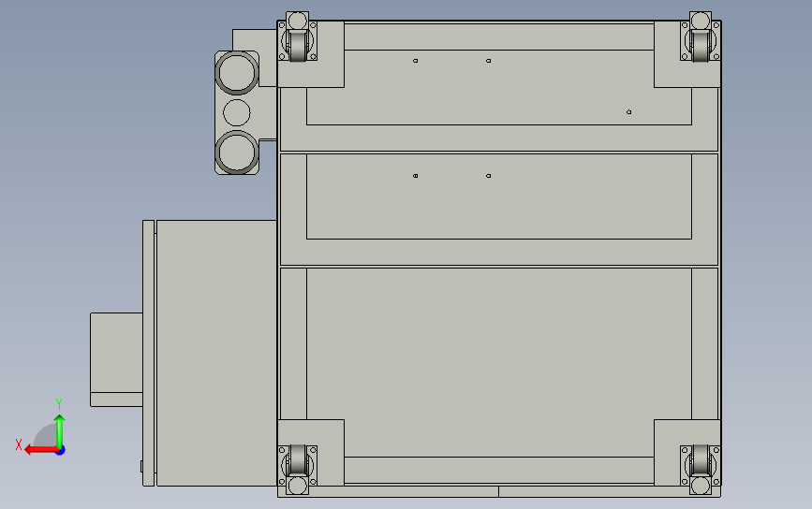Select the bottom-right caster wheel
Screen dimensions: 812x509
tap(701, 459)
